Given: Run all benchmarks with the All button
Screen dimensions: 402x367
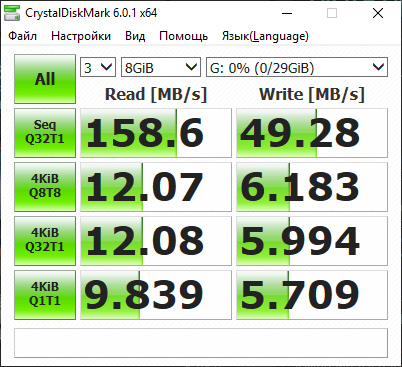Looking at the screenshot, I should point(45,79).
